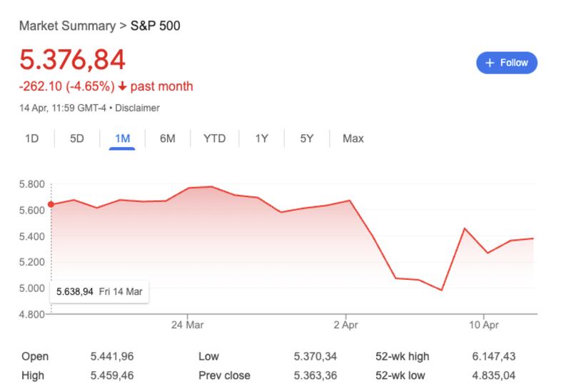Choose the 1M range tab
571x392 pixels.
pos(122,139)
